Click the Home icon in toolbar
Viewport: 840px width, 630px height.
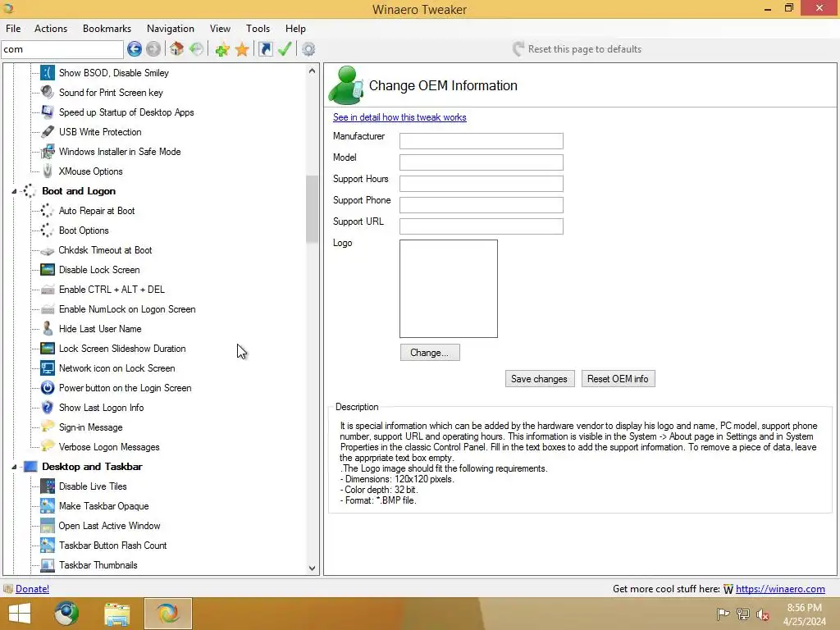tap(177, 49)
